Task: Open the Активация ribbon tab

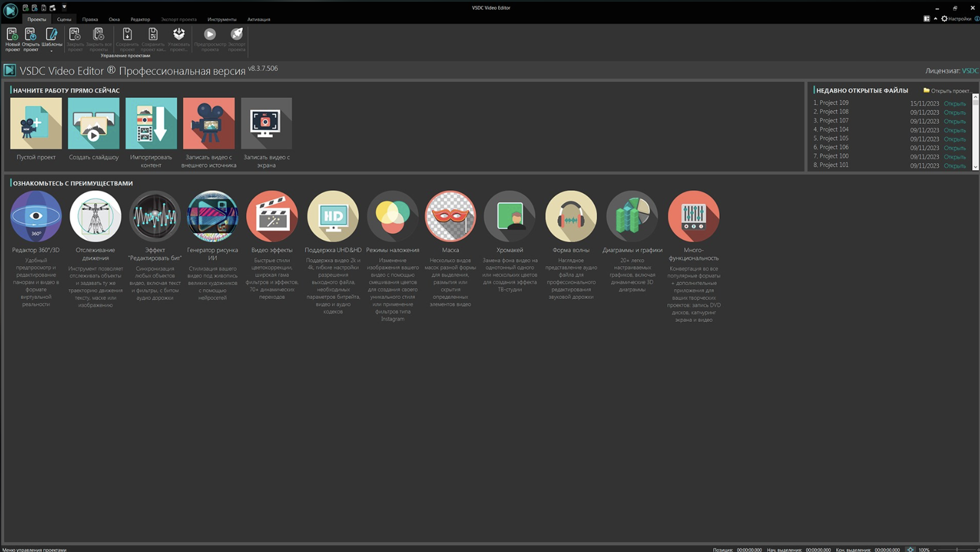Action: 258,19
